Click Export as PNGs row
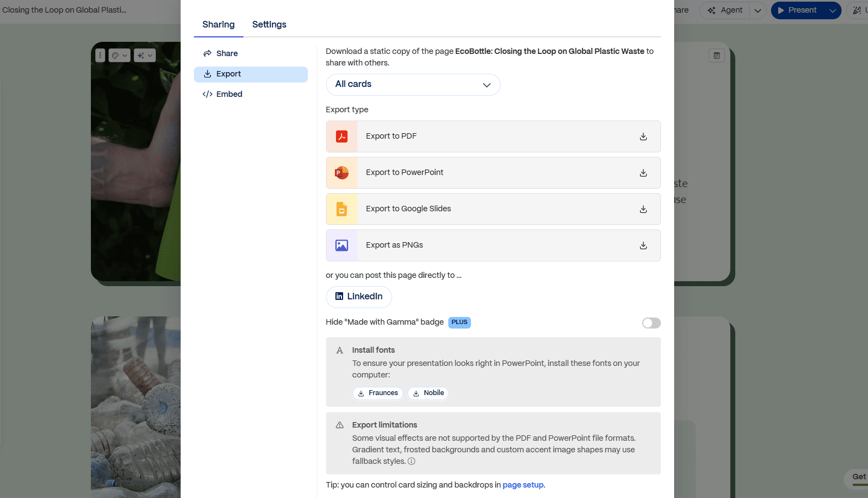Screen dimensions: 868x498 [x=493, y=245]
